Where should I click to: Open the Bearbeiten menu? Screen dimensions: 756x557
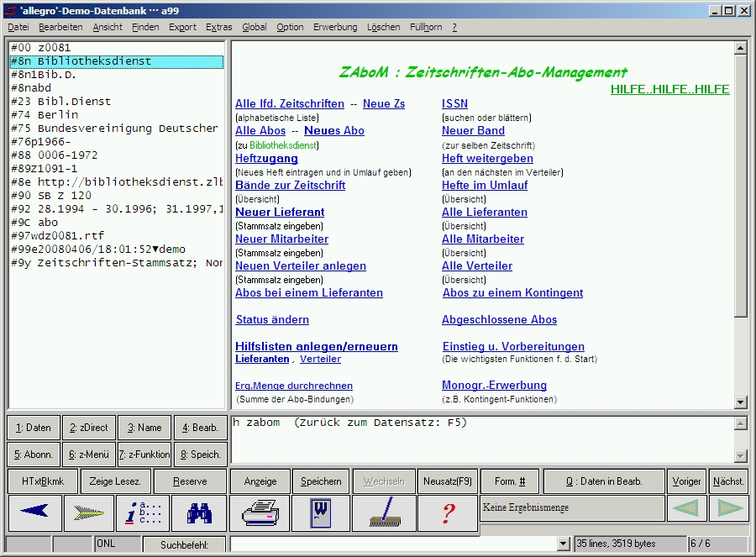[60, 28]
